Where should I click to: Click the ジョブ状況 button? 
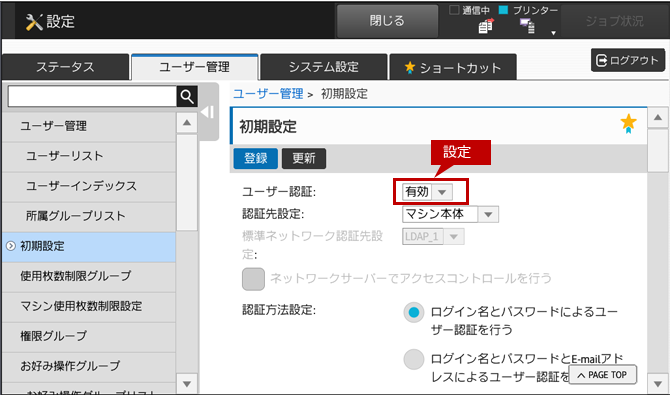pos(614,21)
